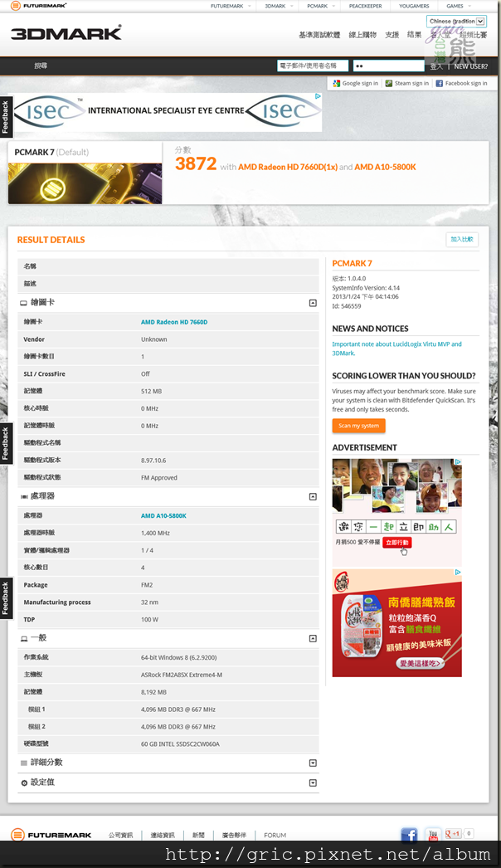Click the chip icon beside 處理器 heading
501x868 pixels.
pyautogui.click(x=24, y=496)
